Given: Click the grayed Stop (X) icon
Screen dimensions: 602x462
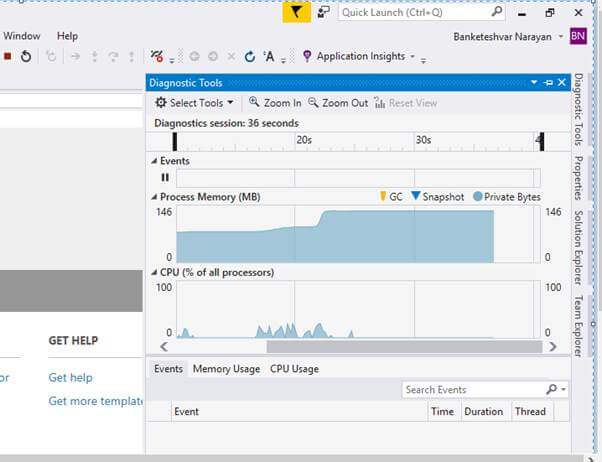Looking at the screenshot, I should pyautogui.click(x=231, y=57).
